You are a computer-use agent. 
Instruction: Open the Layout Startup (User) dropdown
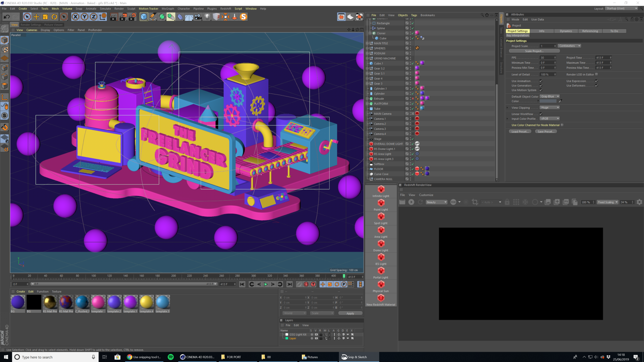point(622,8)
